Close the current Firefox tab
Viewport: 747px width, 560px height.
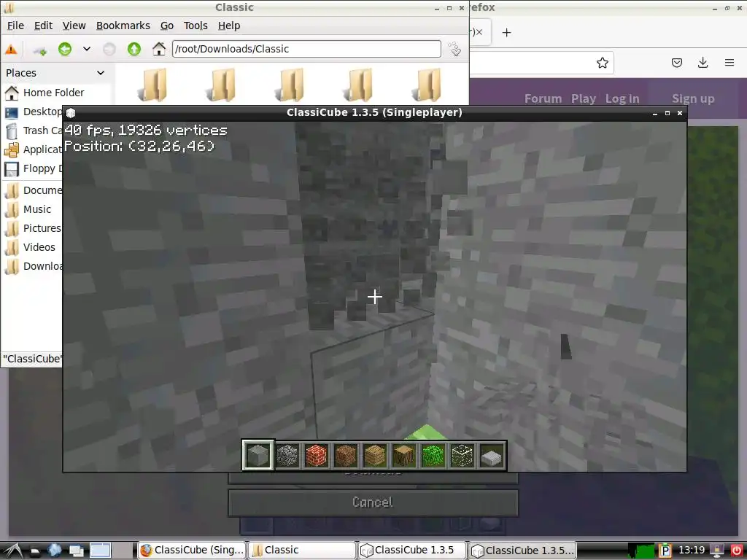479,32
